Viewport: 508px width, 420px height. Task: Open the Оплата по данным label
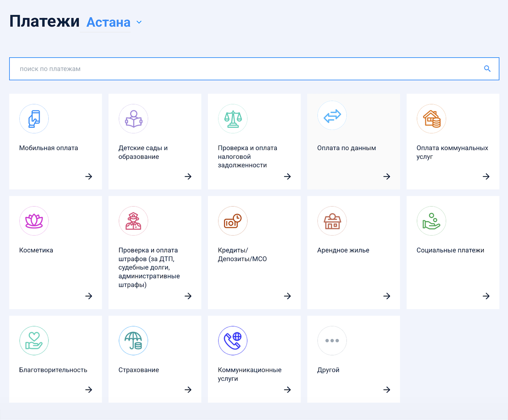pyautogui.click(x=347, y=148)
